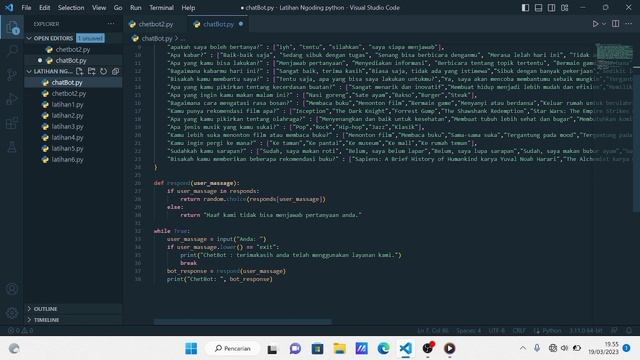Screen dimensions: 640x360
Task: Open latihan3.py file
Action: tap(73, 127)
